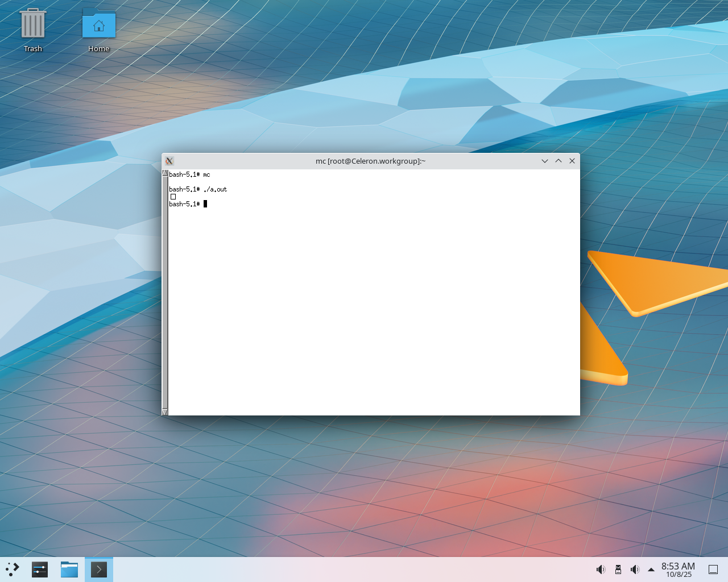Click the volume icon beside the tray arrow
The height and width of the screenshot is (582, 728).
[x=635, y=569]
